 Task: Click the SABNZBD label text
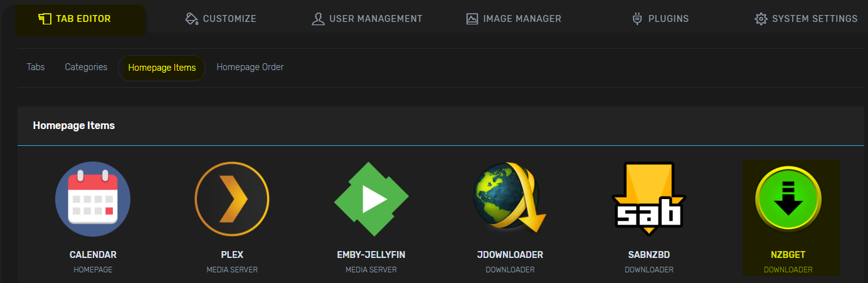point(649,255)
